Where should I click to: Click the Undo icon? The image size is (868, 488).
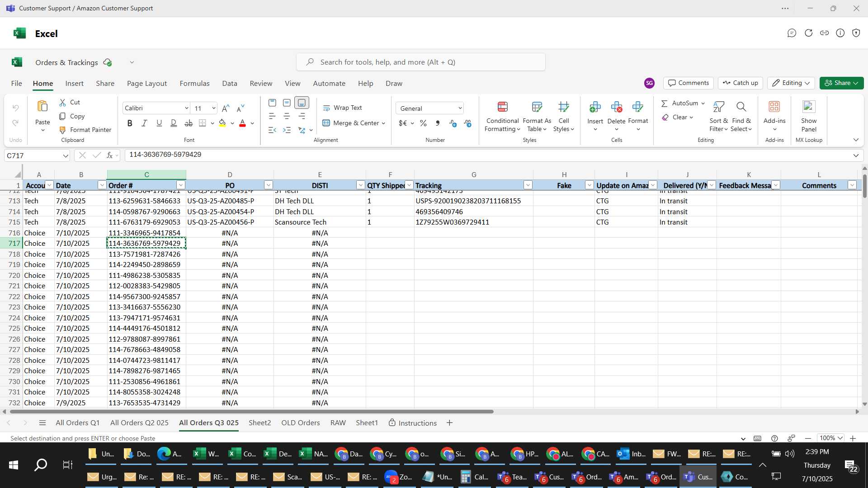coord(16,108)
